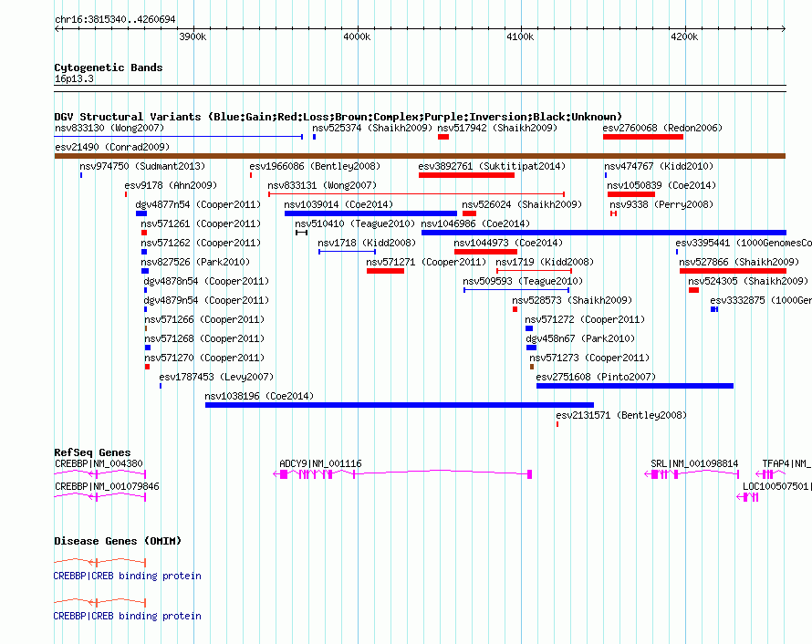Click the dgv4878n54 (Cooper2011) label
Image resolution: width=812 pixels, height=644 pixels.
[206, 281]
